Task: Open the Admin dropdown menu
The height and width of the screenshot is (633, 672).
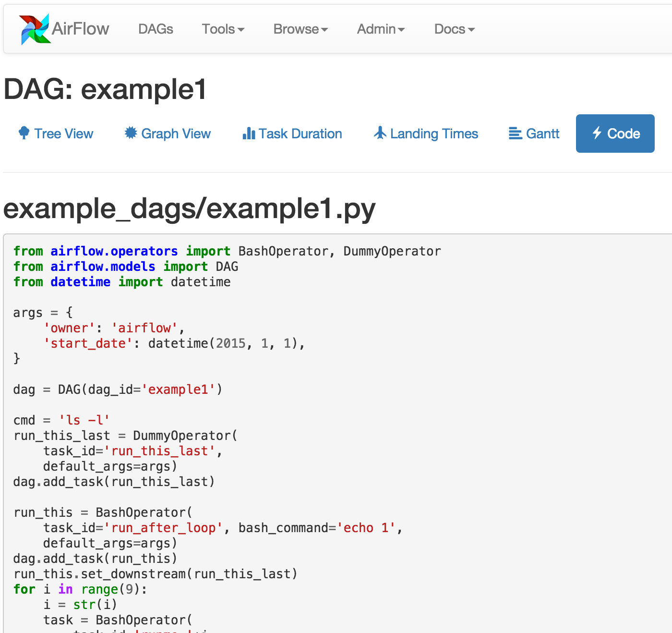Action: 381,29
